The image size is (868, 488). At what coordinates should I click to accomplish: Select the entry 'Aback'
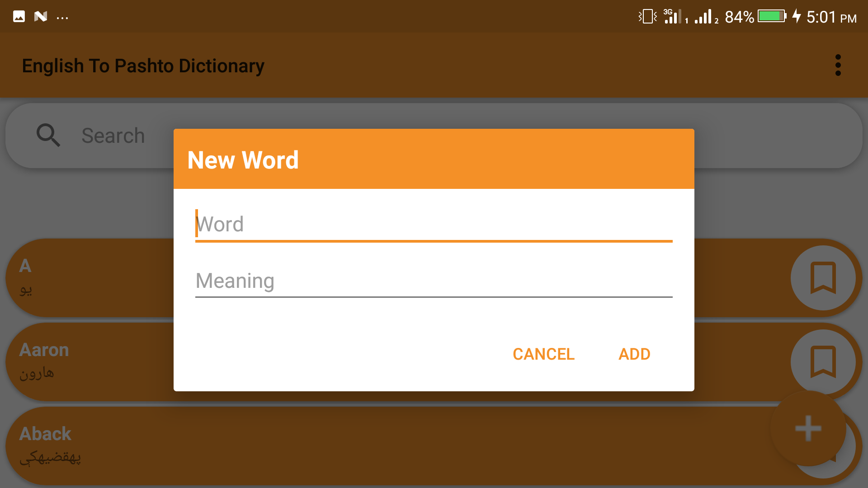pos(90,445)
